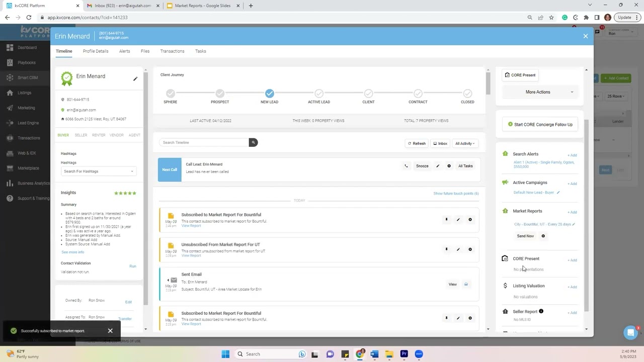Screen dimensions: 644x362
Task: Snooze the next call task
Action: [x=422, y=166]
